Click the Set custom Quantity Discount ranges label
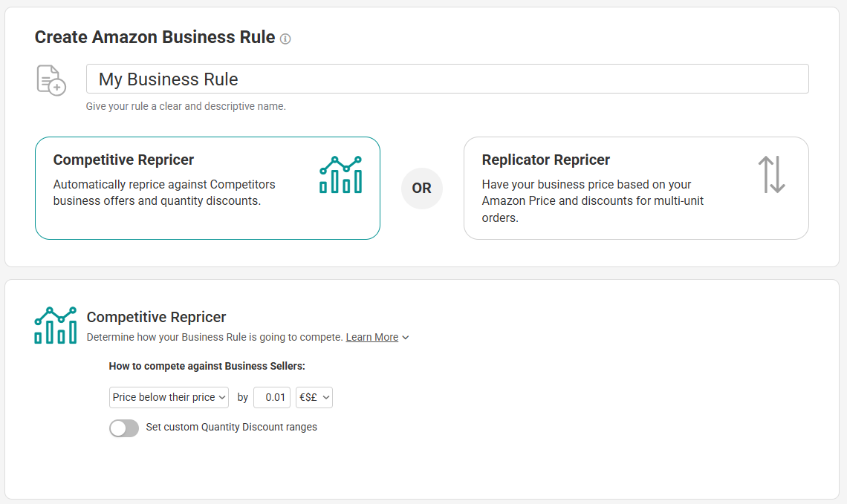The width and height of the screenshot is (847, 504). (x=231, y=427)
